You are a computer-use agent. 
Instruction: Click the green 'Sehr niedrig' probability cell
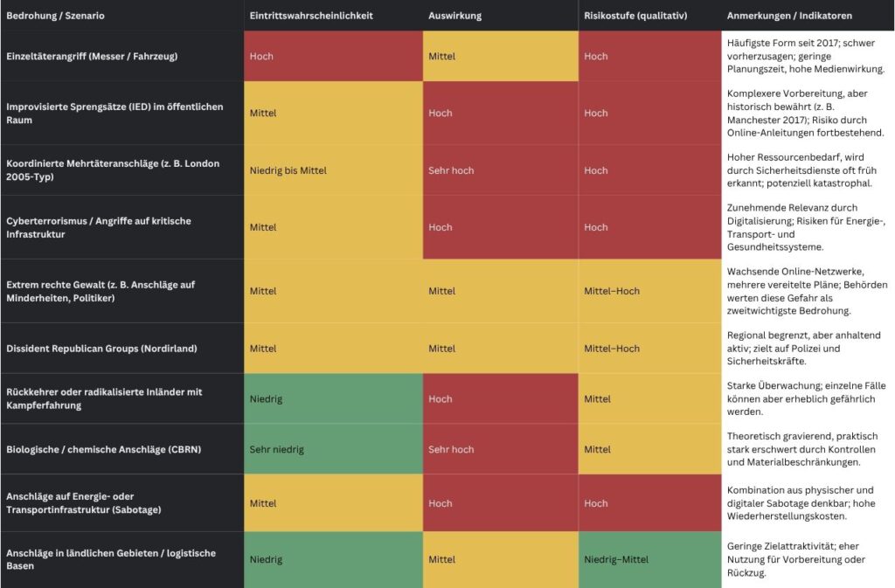[x=276, y=449]
